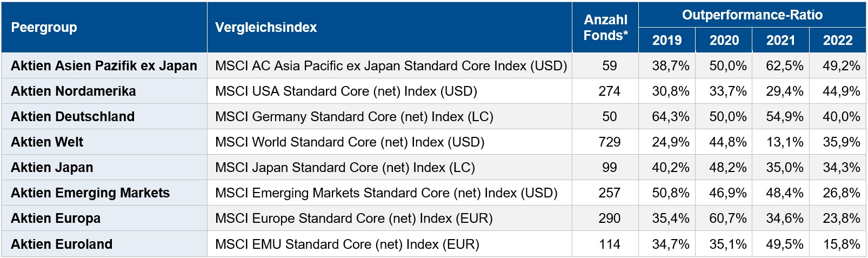Image resolution: width=868 pixels, height=258 pixels.
Task: Select the Anzahl Fonds* header cell
Action: point(605,28)
